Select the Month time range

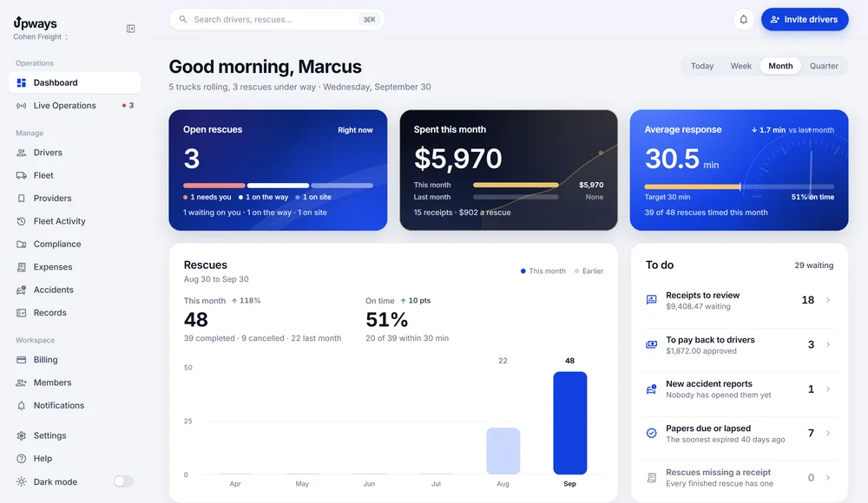780,66
